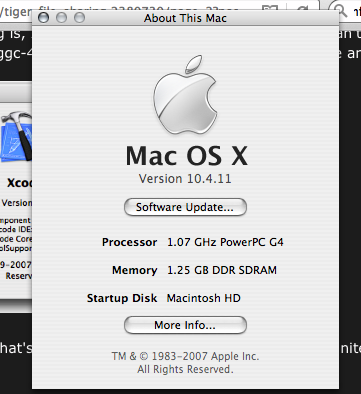Click the Memory label
This screenshot has height=394, width=361.
tap(135, 270)
